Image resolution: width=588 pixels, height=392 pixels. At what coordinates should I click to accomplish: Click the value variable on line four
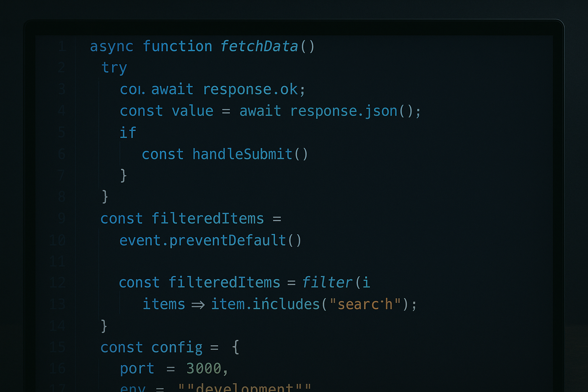[193, 111]
